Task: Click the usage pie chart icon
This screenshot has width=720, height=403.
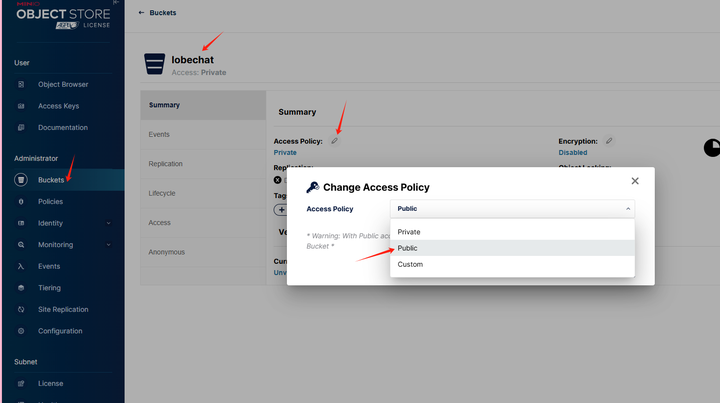Action: [712, 148]
